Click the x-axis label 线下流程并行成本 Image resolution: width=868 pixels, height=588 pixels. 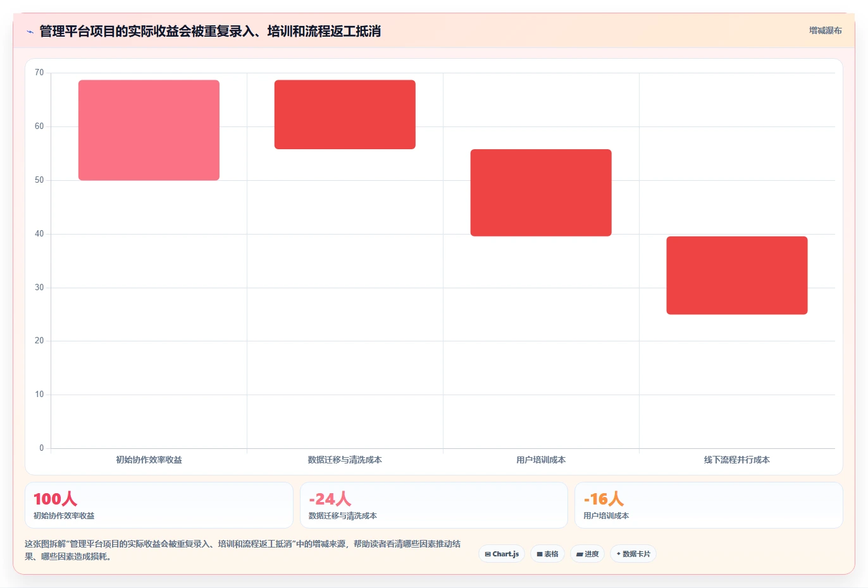pos(737,460)
